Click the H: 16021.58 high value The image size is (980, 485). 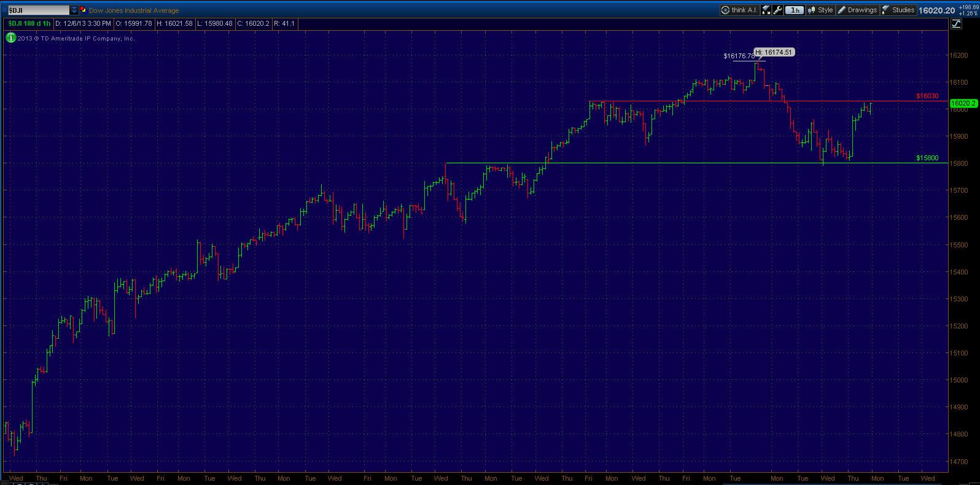(x=174, y=23)
